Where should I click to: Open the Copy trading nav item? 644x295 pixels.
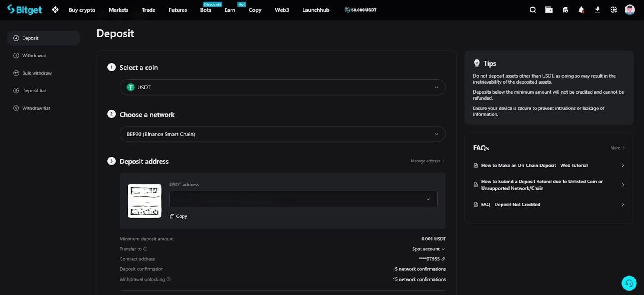click(255, 10)
